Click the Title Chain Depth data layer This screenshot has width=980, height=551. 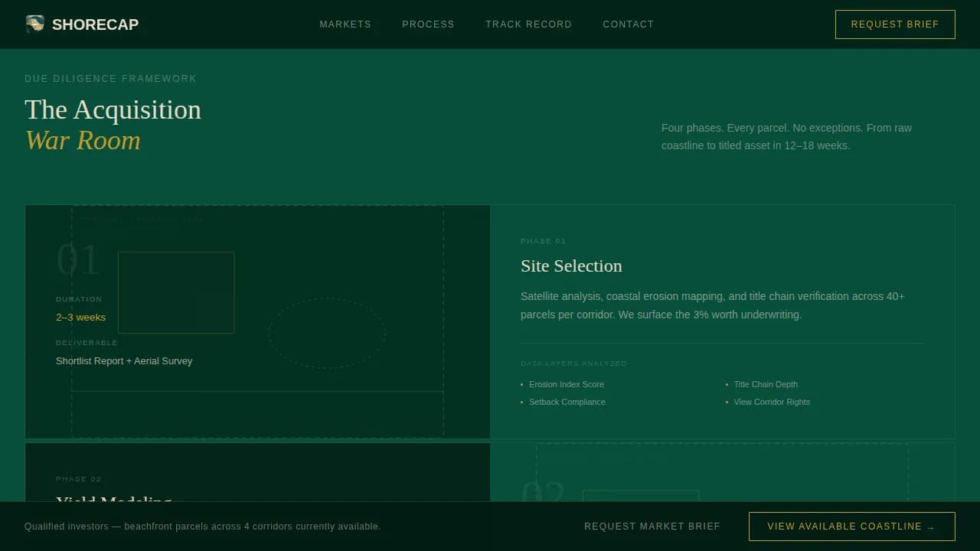(766, 384)
